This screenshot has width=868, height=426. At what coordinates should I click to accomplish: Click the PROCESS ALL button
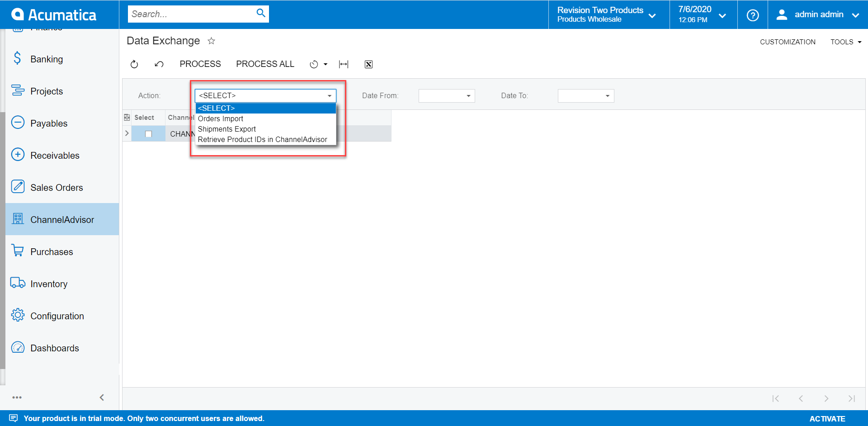click(265, 64)
